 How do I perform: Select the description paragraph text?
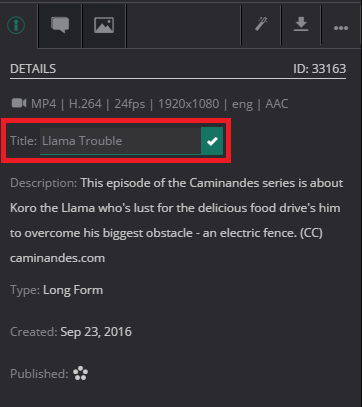pos(177,220)
